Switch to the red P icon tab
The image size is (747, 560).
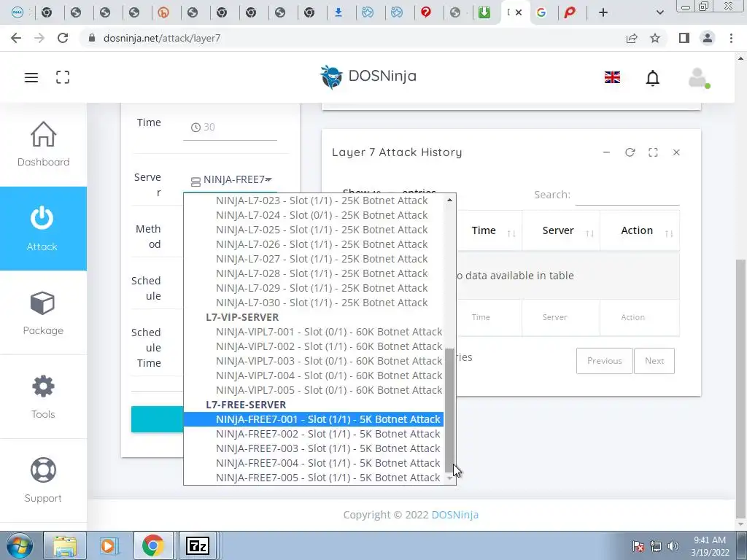570,13
